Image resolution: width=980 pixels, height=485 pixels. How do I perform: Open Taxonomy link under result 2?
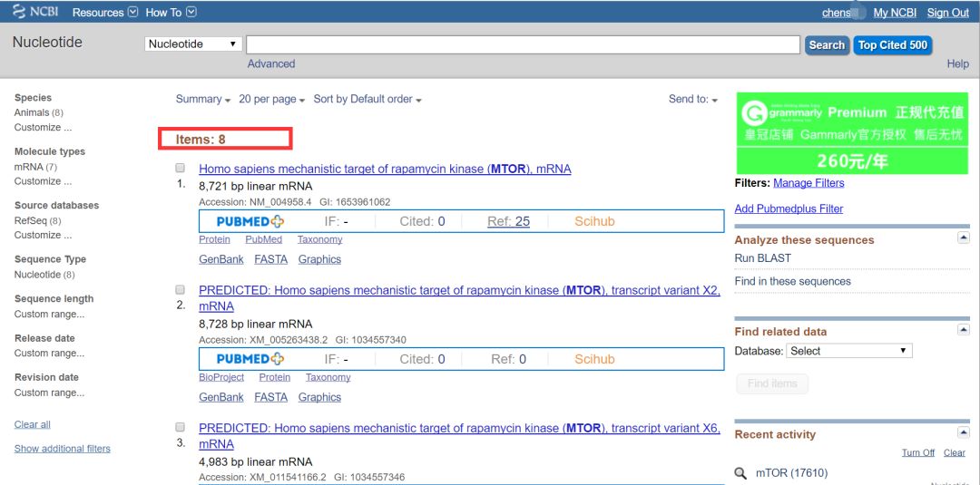coord(328,378)
